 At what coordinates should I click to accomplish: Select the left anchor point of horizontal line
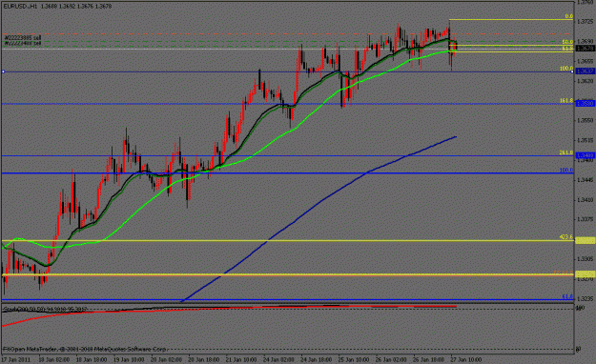(x=3, y=71)
